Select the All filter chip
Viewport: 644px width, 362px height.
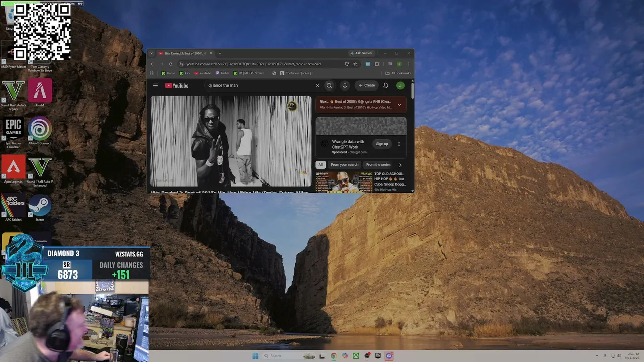coord(320,165)
